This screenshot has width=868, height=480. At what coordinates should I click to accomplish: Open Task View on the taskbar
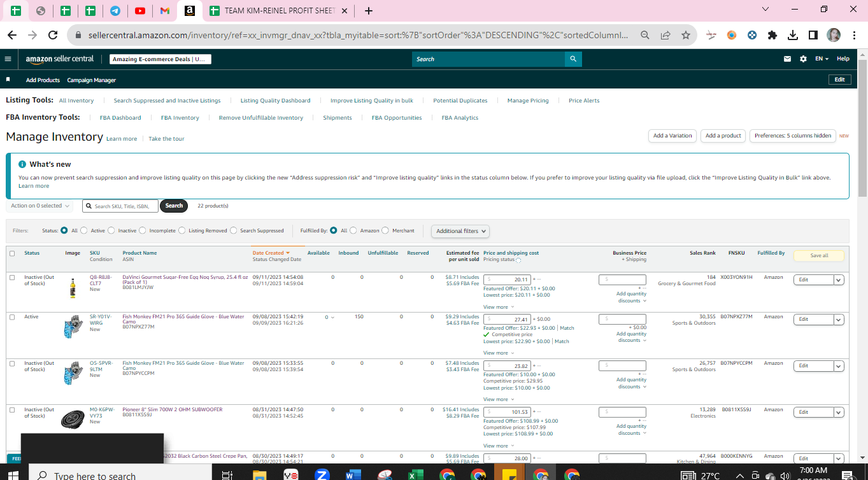point(227,475)
